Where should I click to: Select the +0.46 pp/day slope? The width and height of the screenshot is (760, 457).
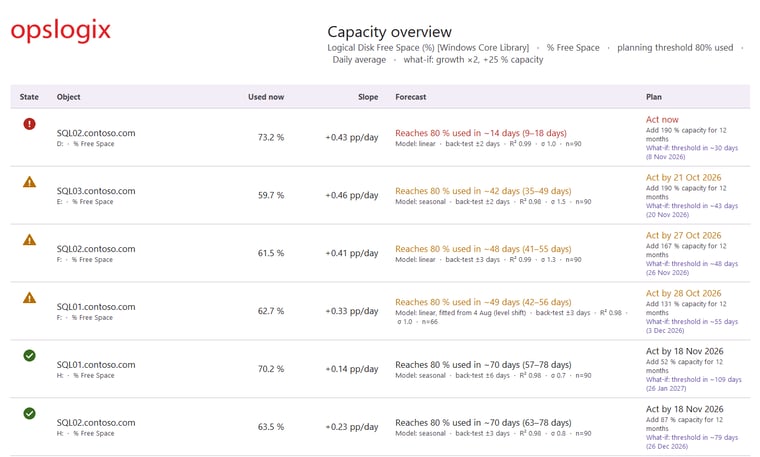pyautogui.click(x=351, y=195)
